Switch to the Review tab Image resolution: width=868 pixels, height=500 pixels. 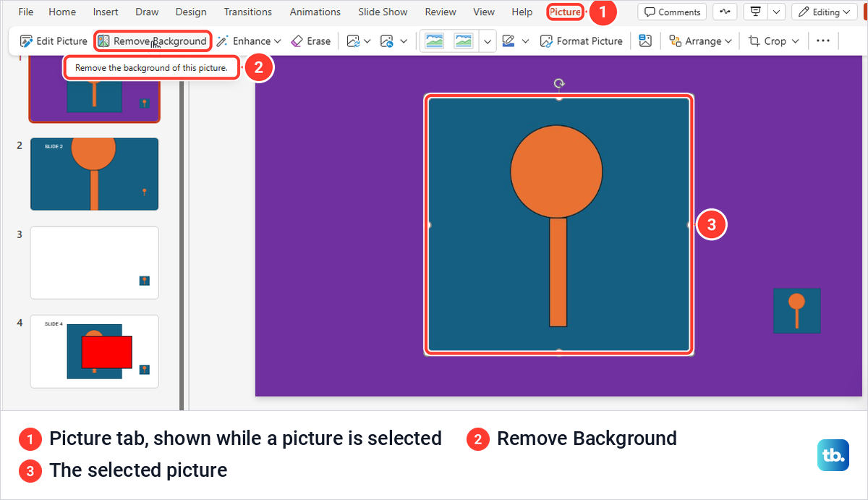click(x=441, y=12)
